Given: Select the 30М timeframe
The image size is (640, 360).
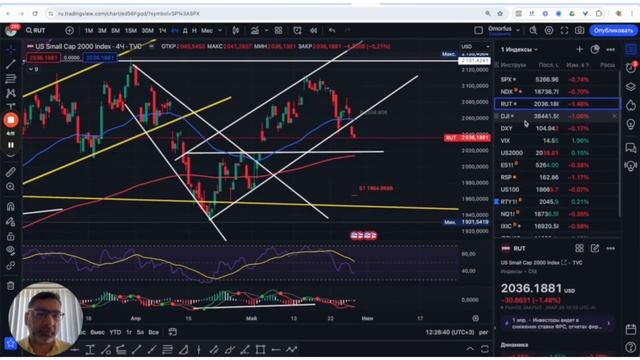Looking at the screenshot, I should (147, 31).
